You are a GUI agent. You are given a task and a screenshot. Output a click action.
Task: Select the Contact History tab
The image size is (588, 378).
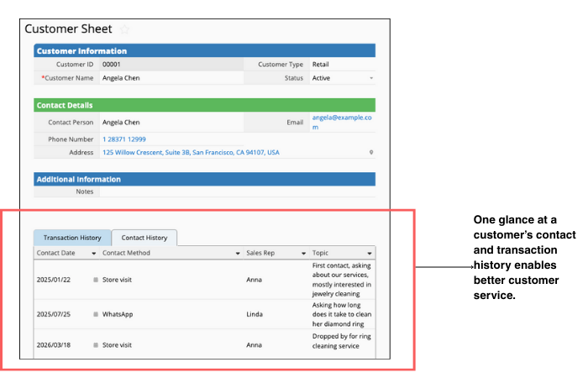pyautogui.click(x=144, y=238)
